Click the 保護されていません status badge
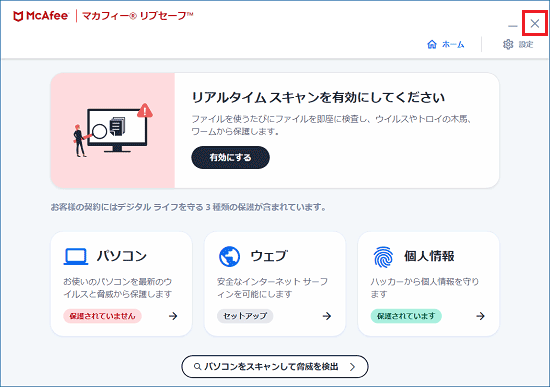This screenshot has height=387, width=550. click(102, 316)
